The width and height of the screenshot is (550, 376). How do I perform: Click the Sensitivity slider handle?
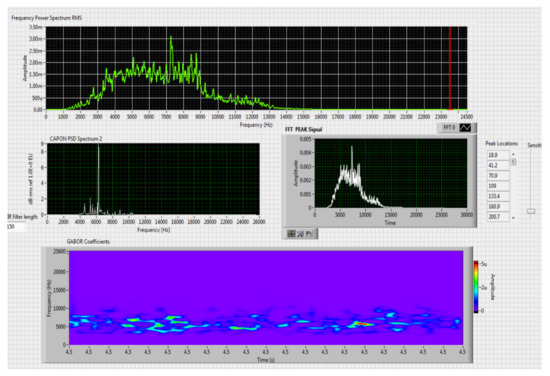coord(531,211)
